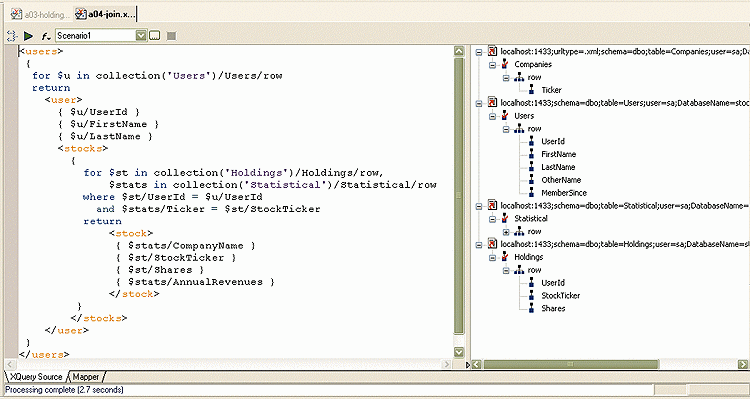The width and height of the screenshot is (750, 399).
Task: Click the Shares element icon
Action: [x=531, y=309]
